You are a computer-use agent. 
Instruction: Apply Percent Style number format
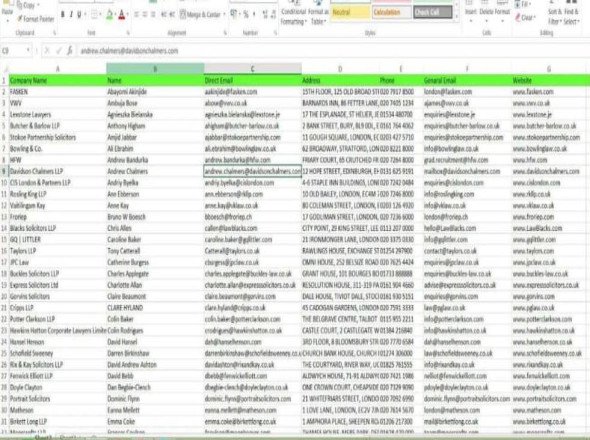[x=246, y=15]
